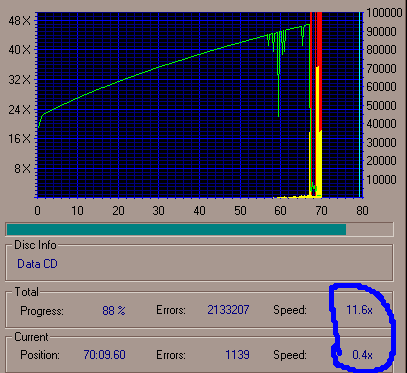Click the Current group label
Screen dimensions: 407x373
click(x=31, y=337)
